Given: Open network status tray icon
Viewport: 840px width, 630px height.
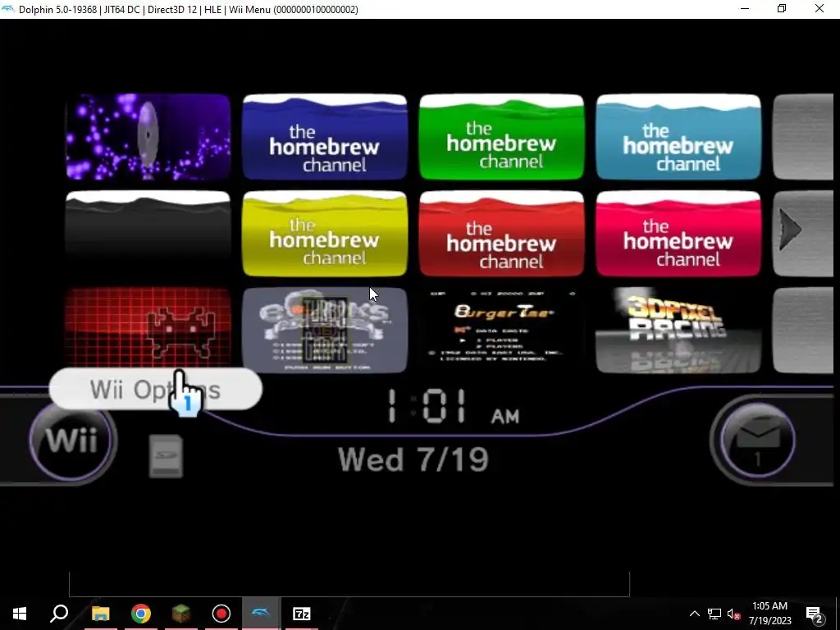Looking at the screenshot, I should pyautogui.click(x=714, y=614).
